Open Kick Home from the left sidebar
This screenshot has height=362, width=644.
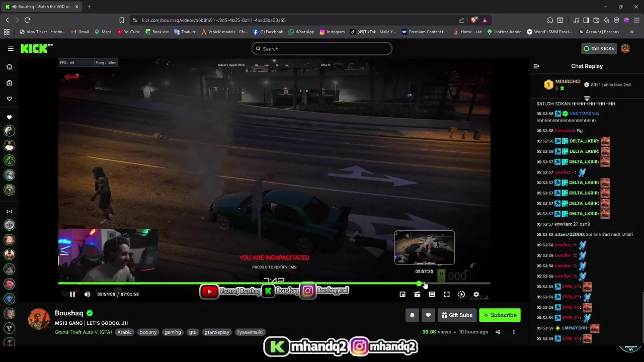click(x=9, y=66)
